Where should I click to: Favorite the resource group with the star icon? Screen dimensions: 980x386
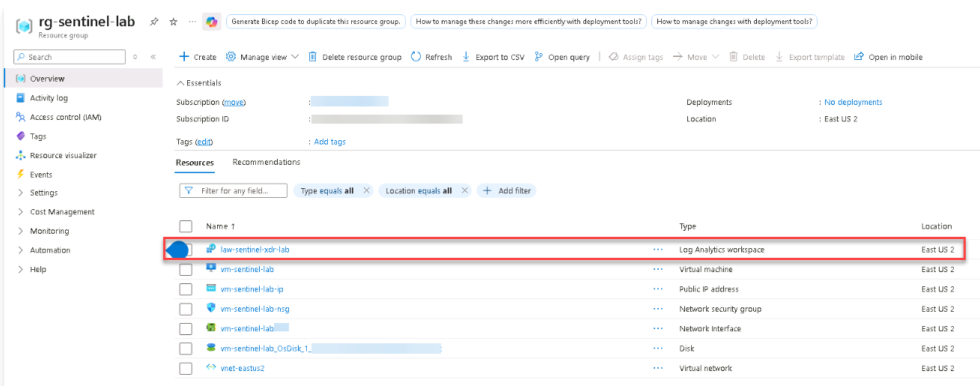click(173, 22)
